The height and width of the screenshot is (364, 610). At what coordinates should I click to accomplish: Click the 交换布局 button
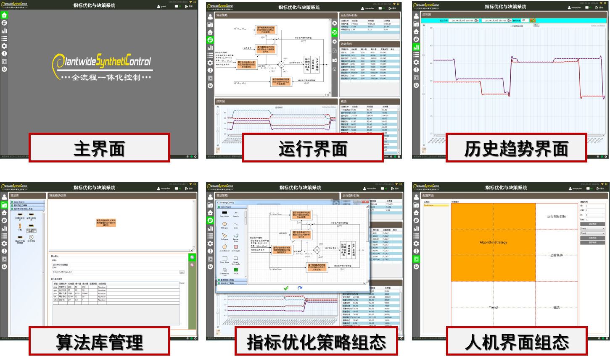tap(592, 238)
